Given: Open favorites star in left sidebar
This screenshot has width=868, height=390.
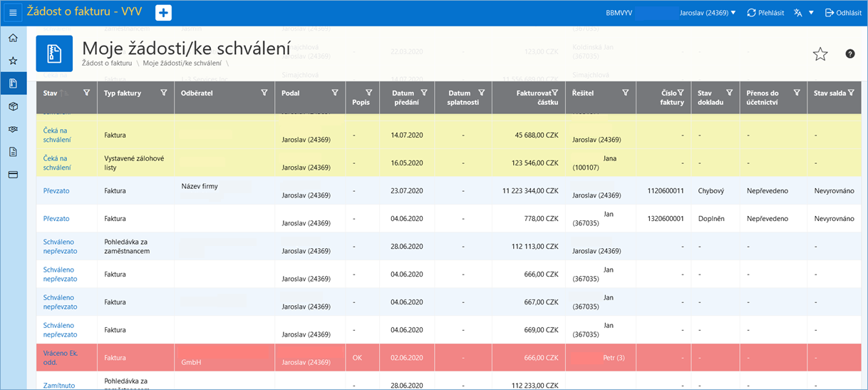Looking at the screenshot, I should pyautogui.click(x=13, y=61).
